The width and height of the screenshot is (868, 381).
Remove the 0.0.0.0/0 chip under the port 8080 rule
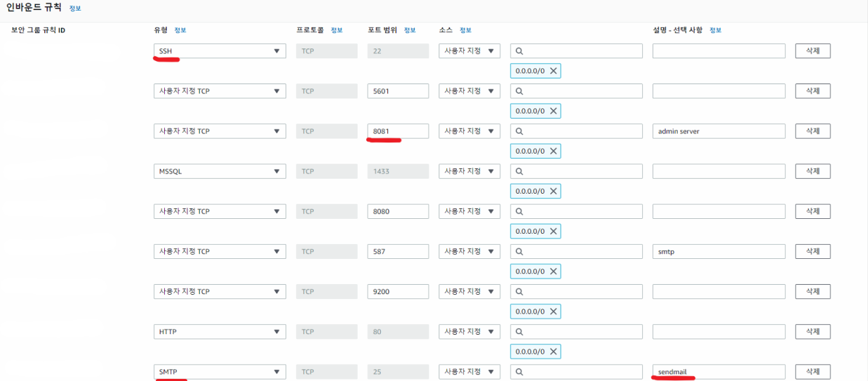click(x=554, y=231)
